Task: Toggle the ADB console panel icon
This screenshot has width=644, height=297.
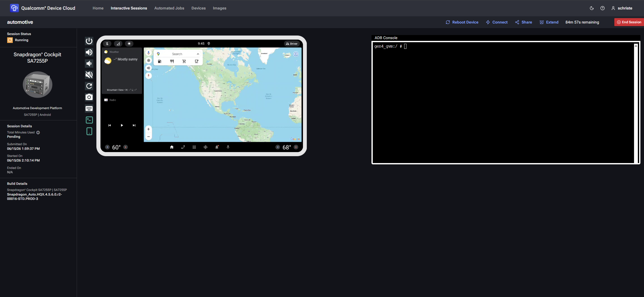Action: (89, 120)
